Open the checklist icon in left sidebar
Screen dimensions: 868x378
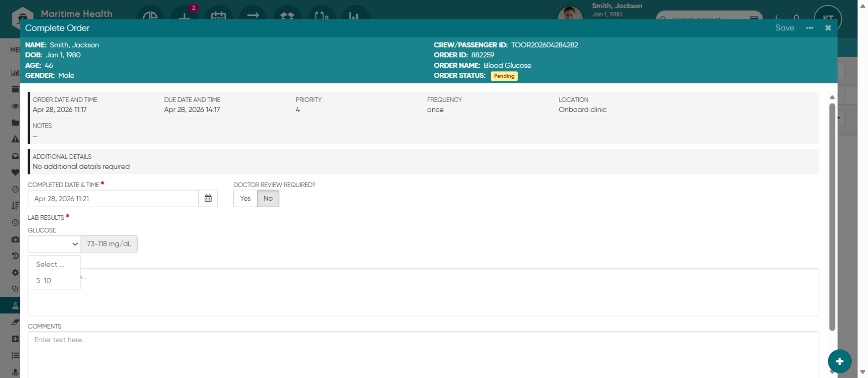(15, 356)
